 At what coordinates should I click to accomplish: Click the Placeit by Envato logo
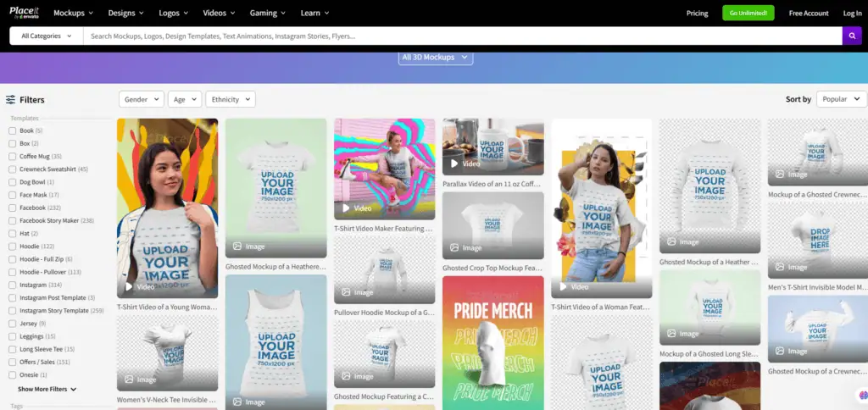pos(25,13)
